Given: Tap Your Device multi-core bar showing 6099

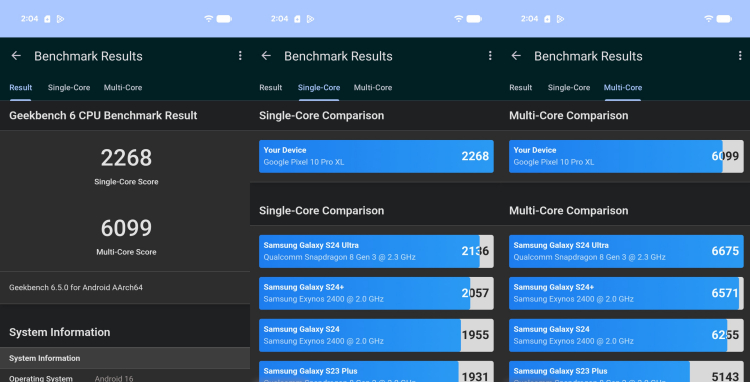Looking at the screenshot, I should pyautogui.click(x=626, y=156).
